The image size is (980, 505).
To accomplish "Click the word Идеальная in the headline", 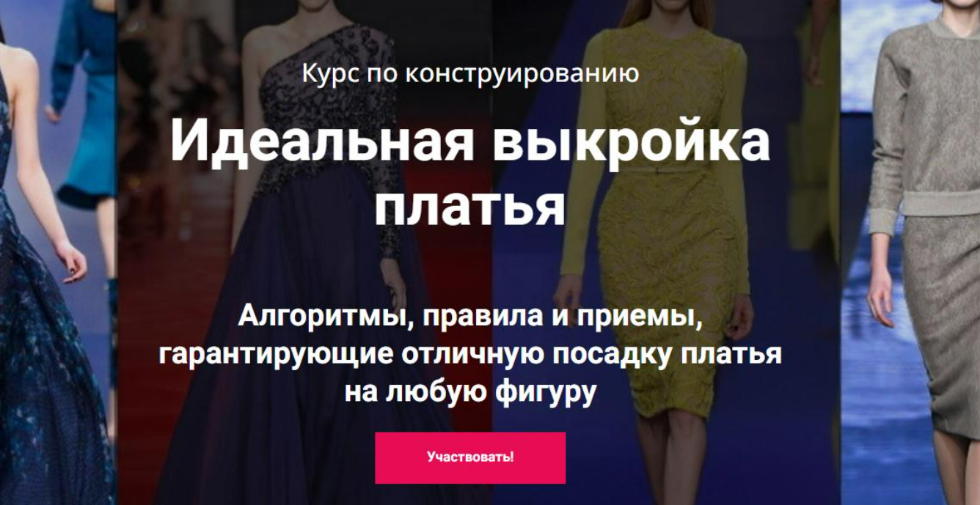I will (x=322, y=140).
